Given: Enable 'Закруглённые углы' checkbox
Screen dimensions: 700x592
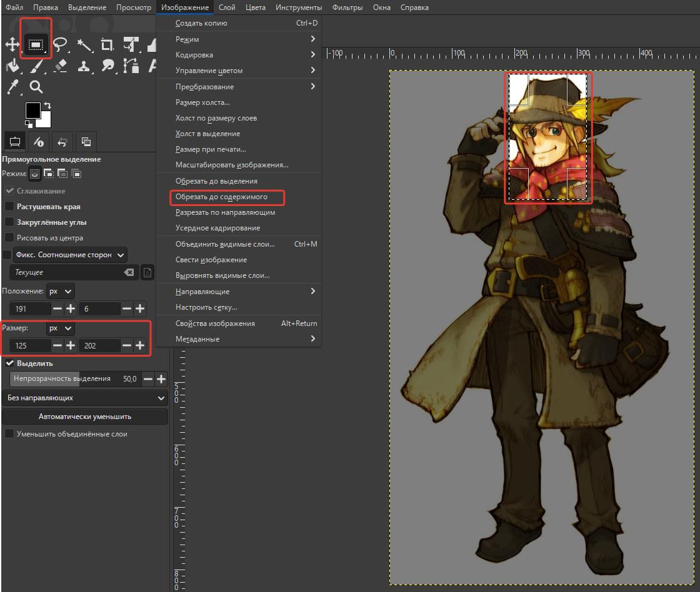Looking at the screenshot, I should point(9,222).
